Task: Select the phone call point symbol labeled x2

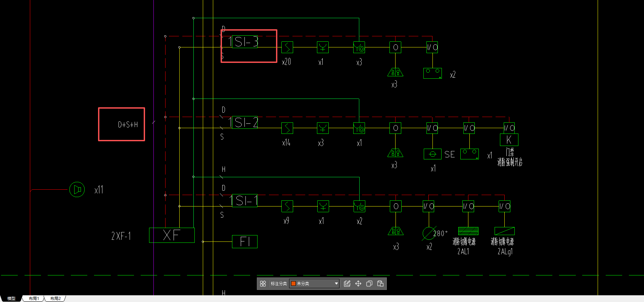Action: (x=359, y=206)
